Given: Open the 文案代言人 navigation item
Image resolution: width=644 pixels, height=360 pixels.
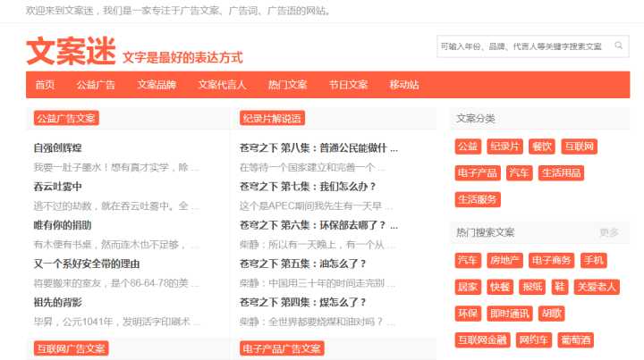Looking at the screenshot, I should 222,85.
